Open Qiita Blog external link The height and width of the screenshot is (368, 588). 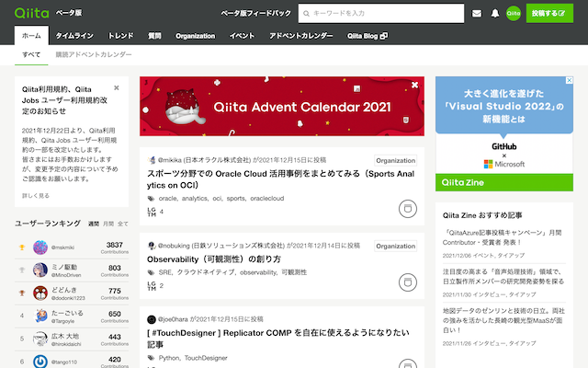[367, 36]
